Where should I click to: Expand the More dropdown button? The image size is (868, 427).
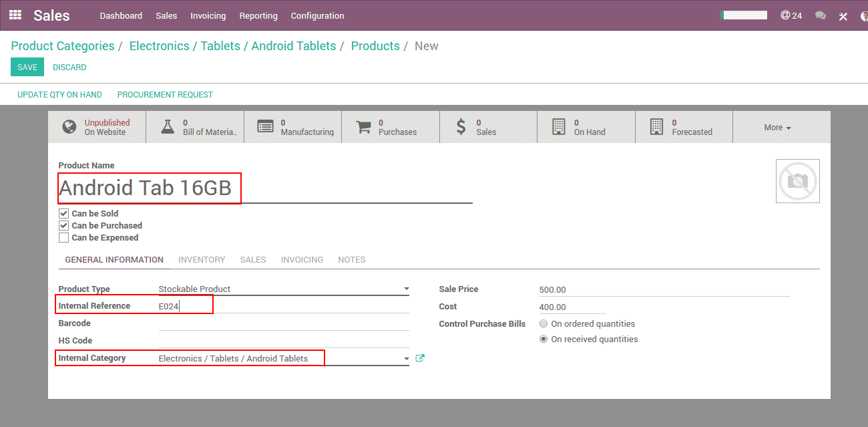click(x=777, y=128)
